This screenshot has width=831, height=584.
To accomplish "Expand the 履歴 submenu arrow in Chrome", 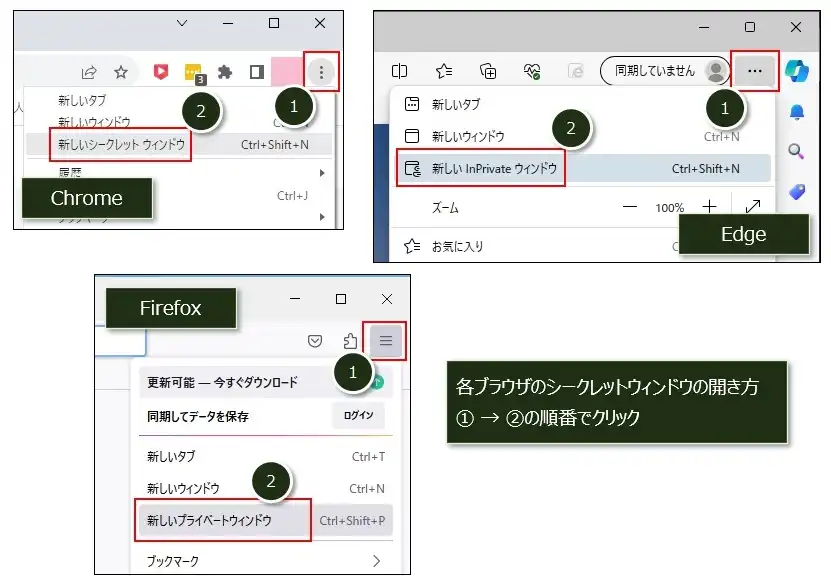I will click(x=322, y=173).
